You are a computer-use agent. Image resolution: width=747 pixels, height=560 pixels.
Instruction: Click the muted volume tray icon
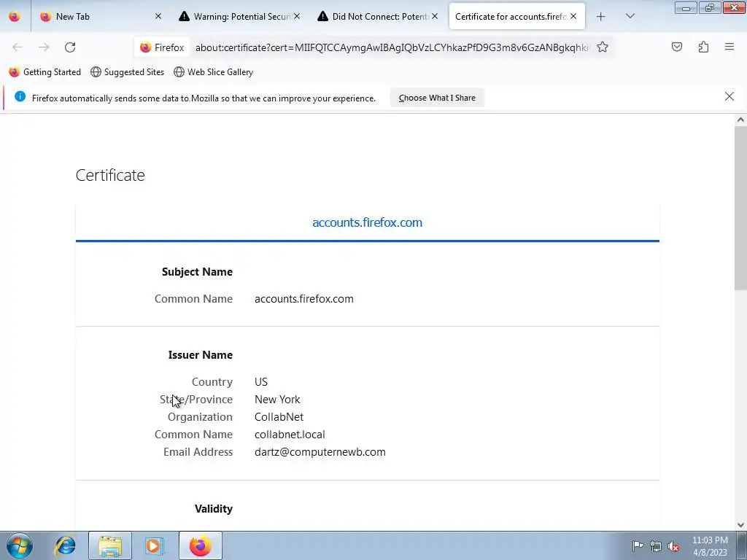coord(673,546)
